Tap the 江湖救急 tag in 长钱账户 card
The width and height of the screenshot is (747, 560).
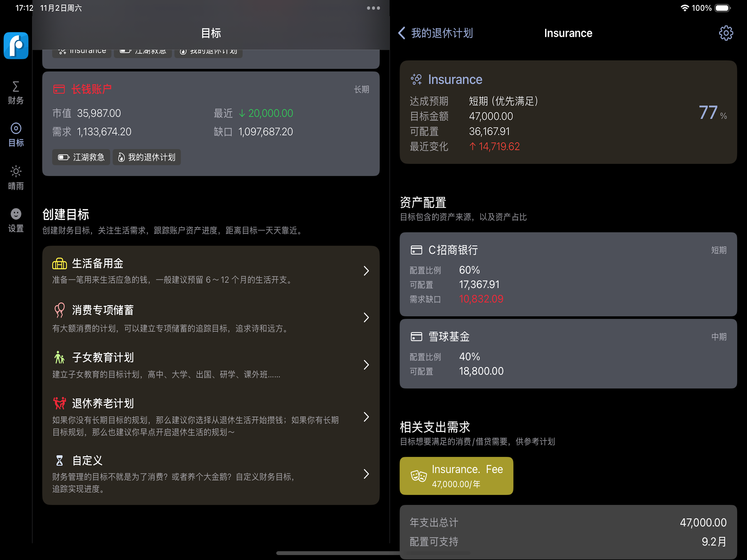[81, 157]
